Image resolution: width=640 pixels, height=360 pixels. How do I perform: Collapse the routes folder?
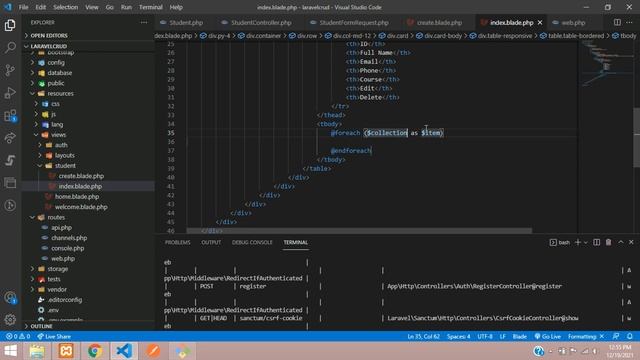tap(88, 217)
